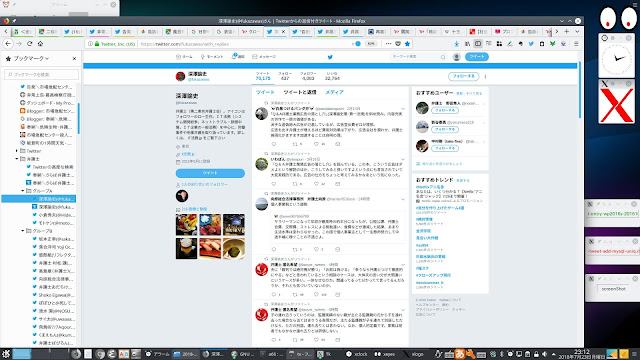Open Twitter 通知 notifications icon
The height and width of the screenshot is (360, 640).
pyautogui.click(x=238, y=57)
